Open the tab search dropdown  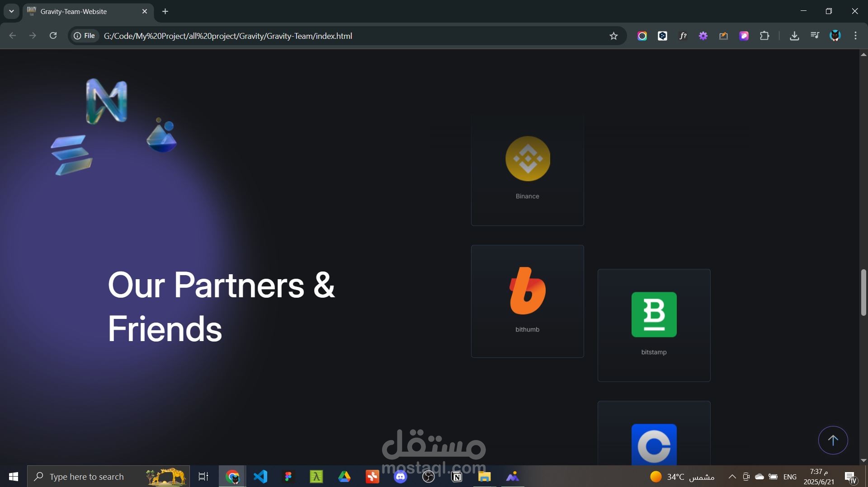(11, 12)
